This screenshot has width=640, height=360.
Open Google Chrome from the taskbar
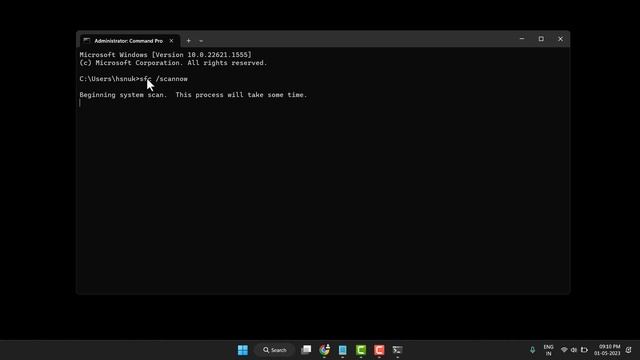coord(324,350)
